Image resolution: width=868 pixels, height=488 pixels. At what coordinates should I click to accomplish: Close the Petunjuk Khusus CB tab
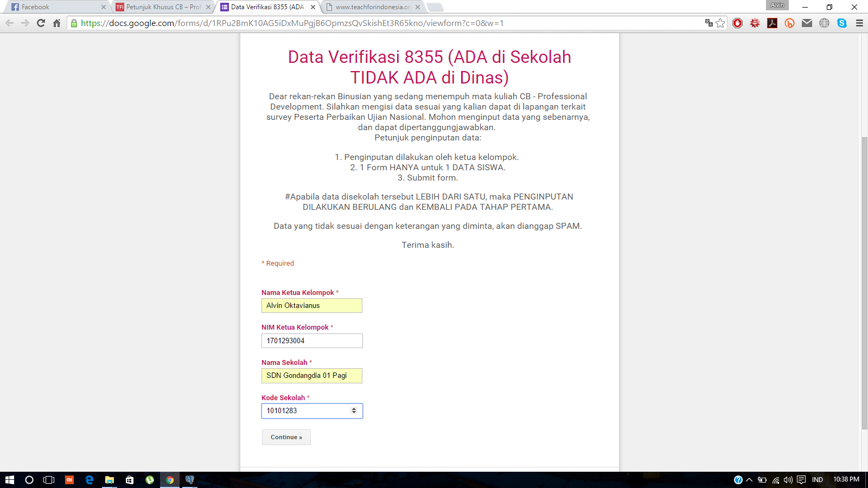pyautogui.click(x=208, y=7)
